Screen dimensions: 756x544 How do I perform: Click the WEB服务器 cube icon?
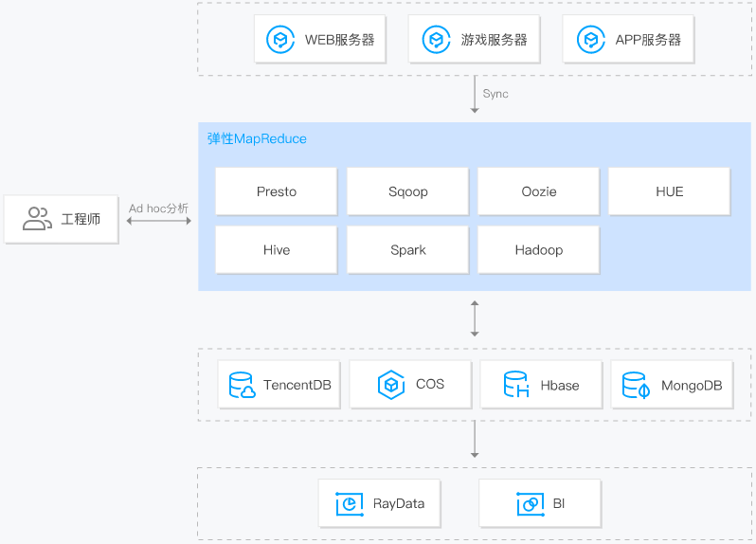tap(280, 40)
